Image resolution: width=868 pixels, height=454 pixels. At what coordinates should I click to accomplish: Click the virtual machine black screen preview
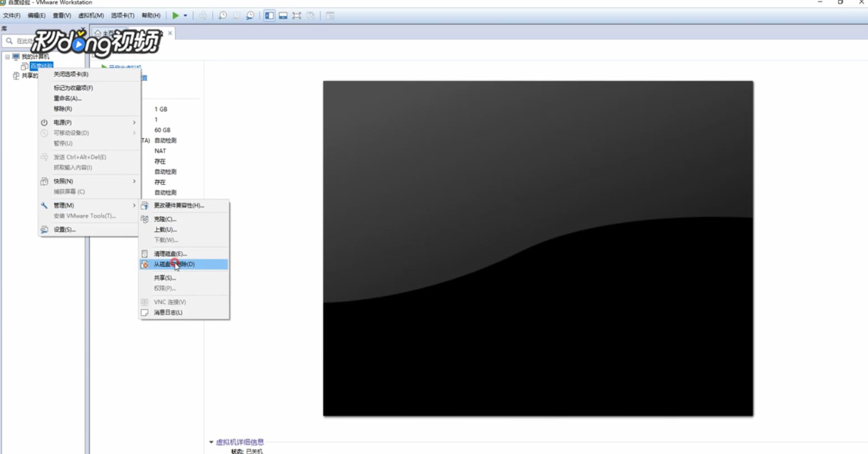tap(538, 248)
